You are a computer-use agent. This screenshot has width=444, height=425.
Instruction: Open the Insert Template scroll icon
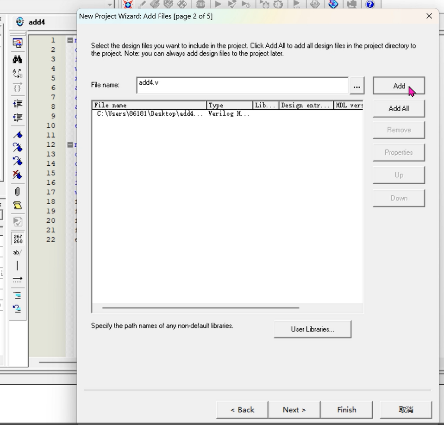[x=17, y=205]
